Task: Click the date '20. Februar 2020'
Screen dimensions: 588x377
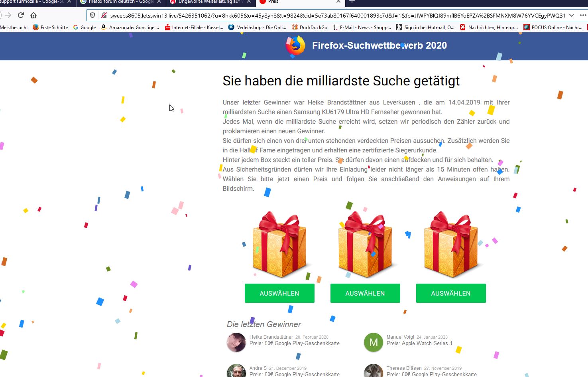Action: 312,338
